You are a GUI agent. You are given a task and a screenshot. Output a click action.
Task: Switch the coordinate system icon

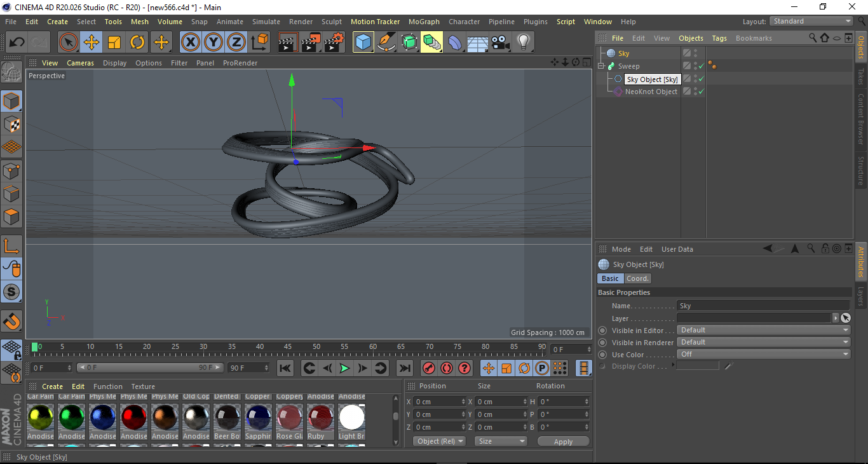[259, 43]
